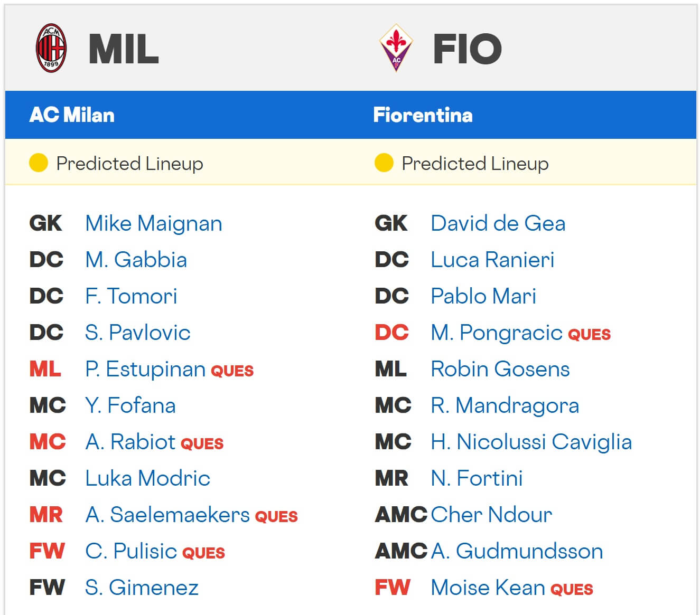This screenshot has height=615, width=700.
Task: Click the AC Milan crest logo
Action: [51, 48]
